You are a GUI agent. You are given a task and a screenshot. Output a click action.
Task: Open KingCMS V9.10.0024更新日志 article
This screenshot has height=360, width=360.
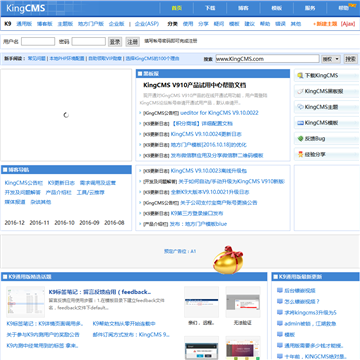point(206,134)
